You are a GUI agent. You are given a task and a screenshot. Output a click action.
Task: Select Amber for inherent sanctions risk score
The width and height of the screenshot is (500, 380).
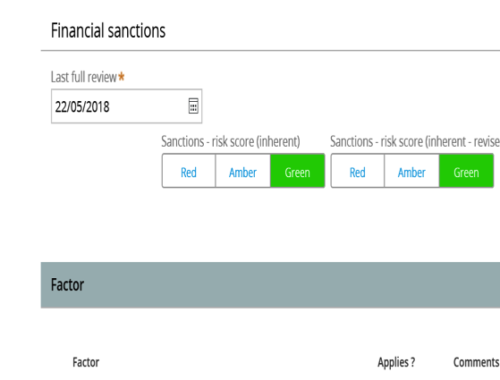click(x=243, y=172)
